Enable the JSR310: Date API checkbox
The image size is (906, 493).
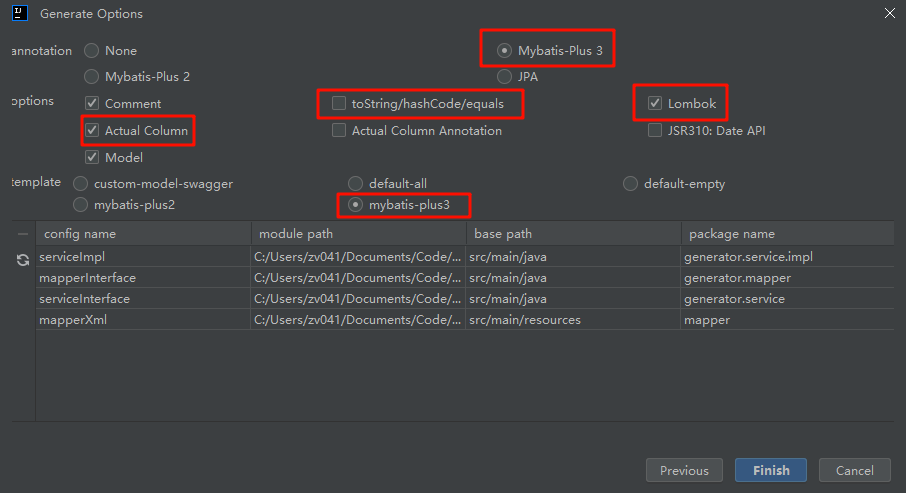tap(655, 131)
